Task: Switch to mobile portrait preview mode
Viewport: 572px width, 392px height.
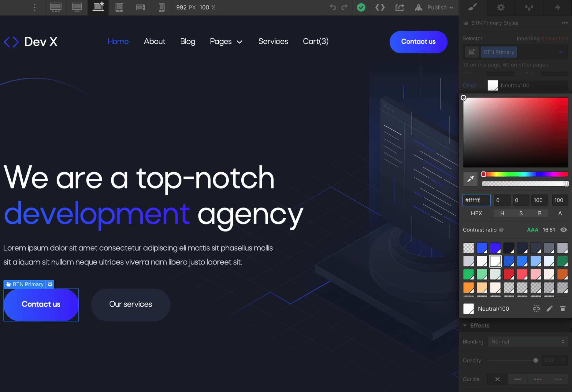Action: (x=161, y=7)
